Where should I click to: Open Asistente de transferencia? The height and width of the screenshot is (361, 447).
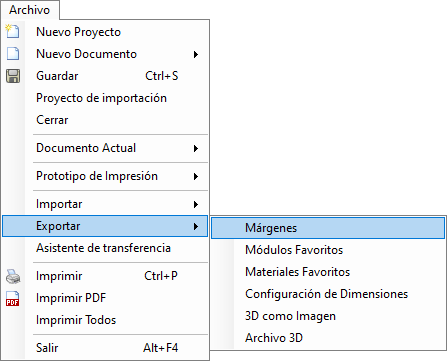tap(105, 248)
